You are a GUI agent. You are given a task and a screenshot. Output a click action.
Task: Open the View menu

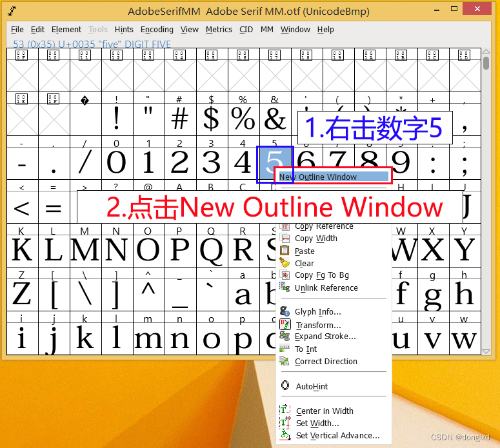(190, 29)
